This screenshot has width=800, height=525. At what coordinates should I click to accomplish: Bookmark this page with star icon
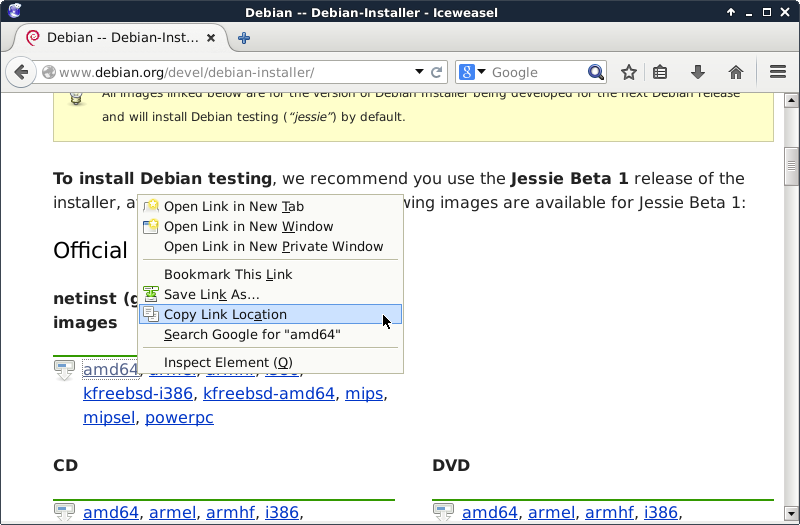click(x=629, y=72)
